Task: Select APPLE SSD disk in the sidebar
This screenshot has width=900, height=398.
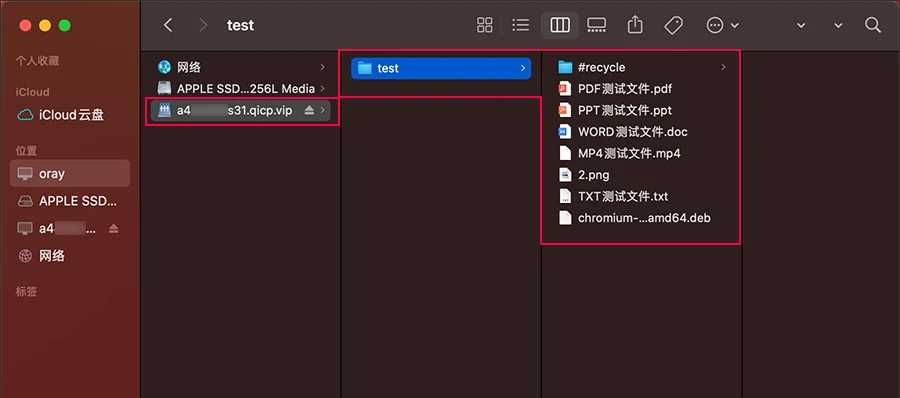Action: pyautogui.click(x=70, y=201)
